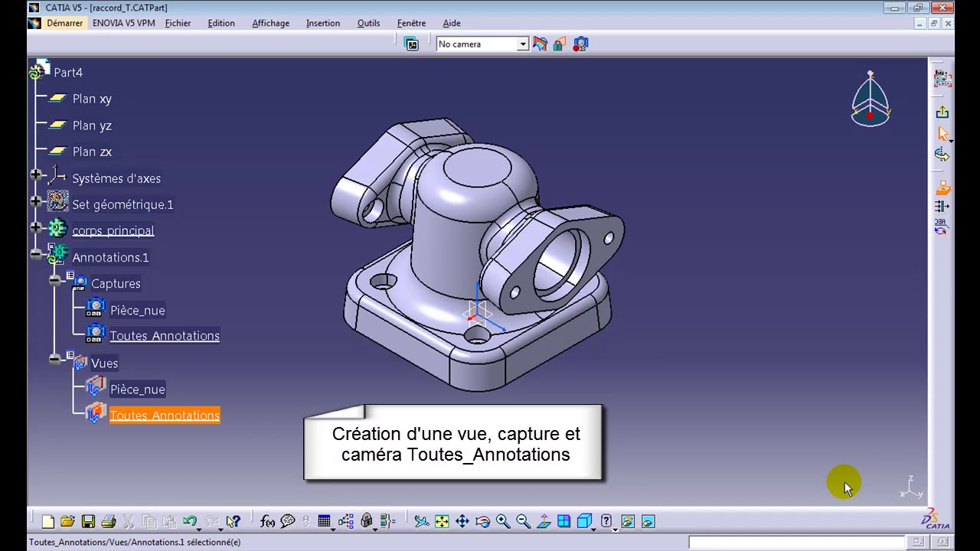Viewport: 980px width, 551px height.
Task: Expand the Set géométrique.1 node
Action: click(36, 201)
